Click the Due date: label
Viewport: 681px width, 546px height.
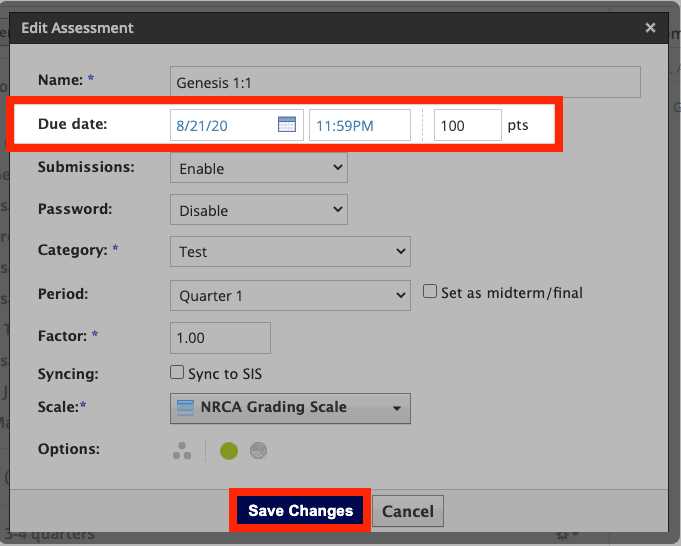[x=73, y=124]
